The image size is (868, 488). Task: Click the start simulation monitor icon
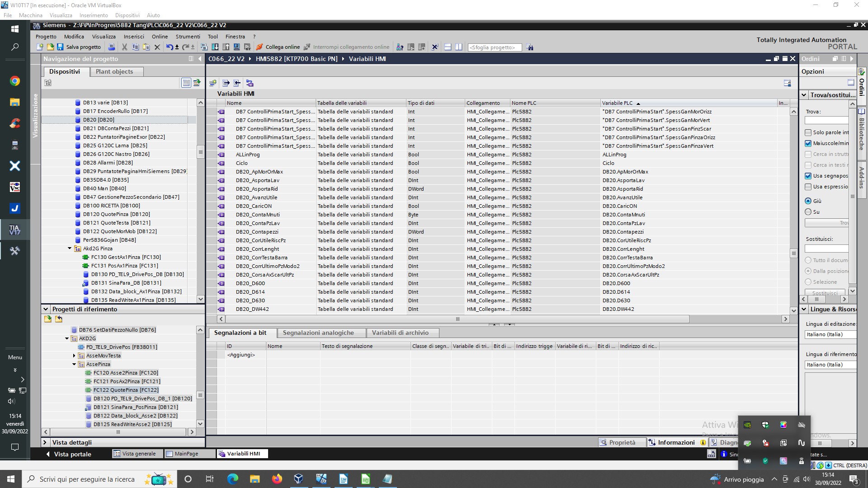point(236,47)
